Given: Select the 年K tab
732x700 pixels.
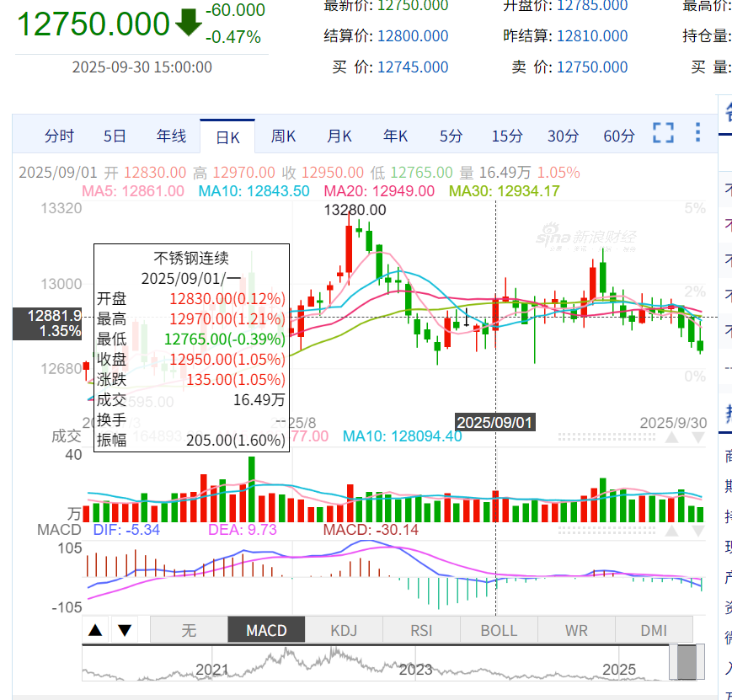Looking at the screenshot, I should pyautogui.click(x=395, y=136).
